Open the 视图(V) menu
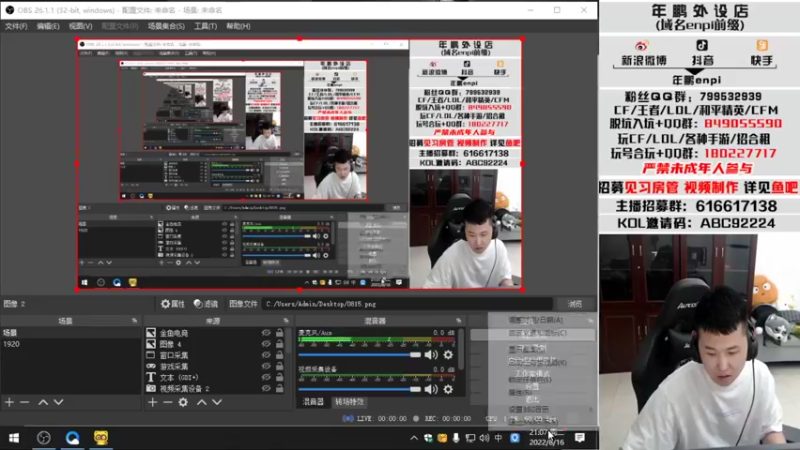This screenshot has height=450, width=800. (x=81, y=26)
